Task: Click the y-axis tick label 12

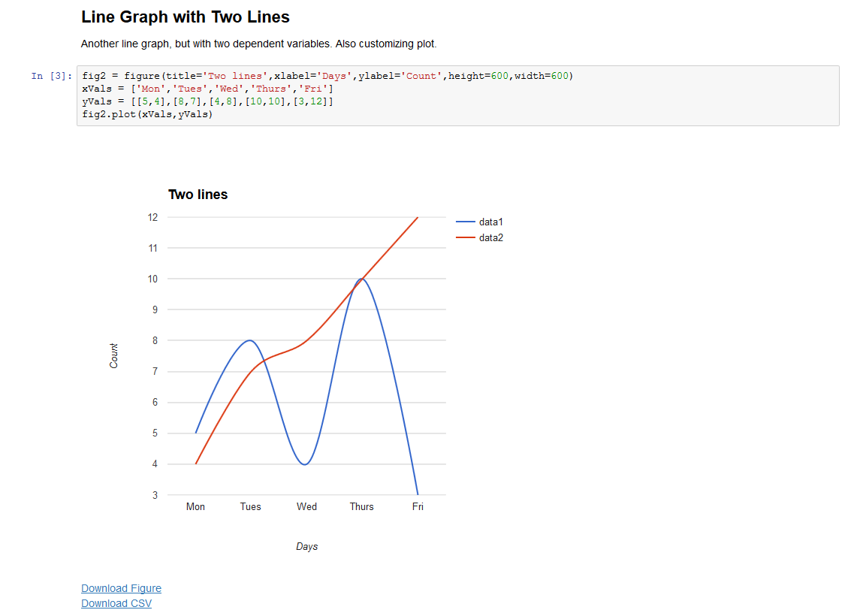Action: (152, 217)
